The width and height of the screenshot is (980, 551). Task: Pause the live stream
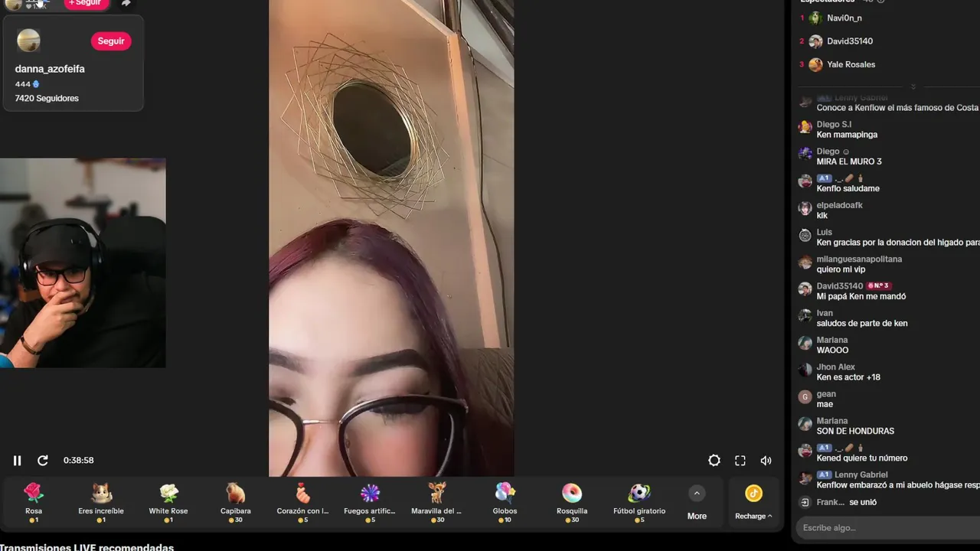[17, 460]
